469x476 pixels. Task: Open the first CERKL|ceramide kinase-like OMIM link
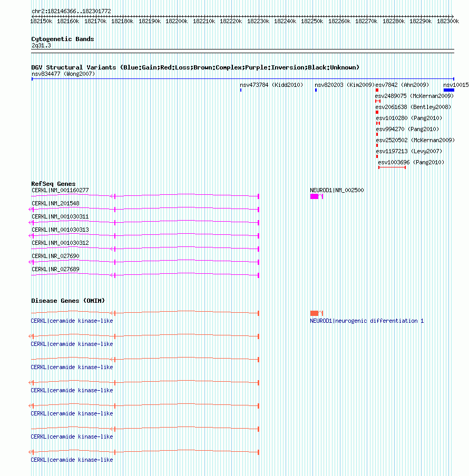(72, 321)
